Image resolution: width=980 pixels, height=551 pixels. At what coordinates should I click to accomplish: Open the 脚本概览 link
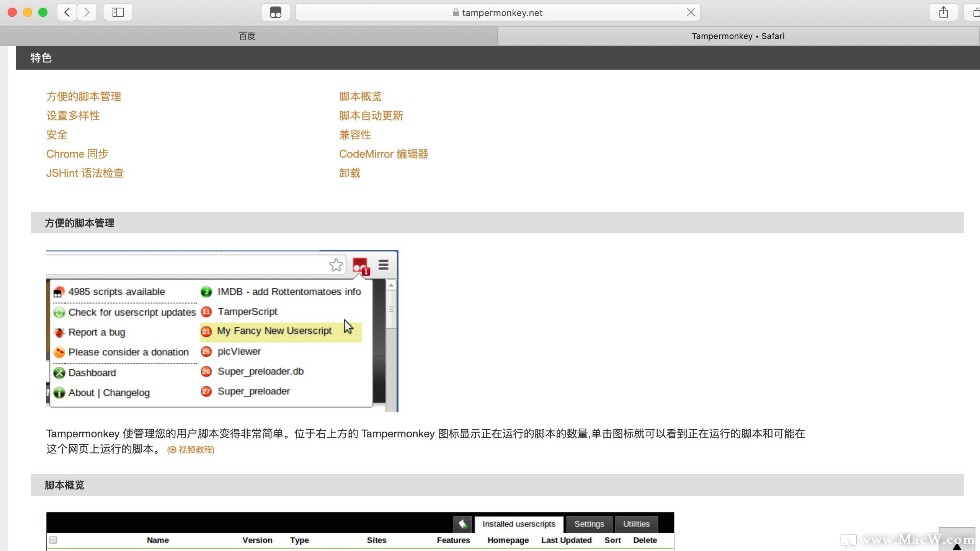pos(361,96)
